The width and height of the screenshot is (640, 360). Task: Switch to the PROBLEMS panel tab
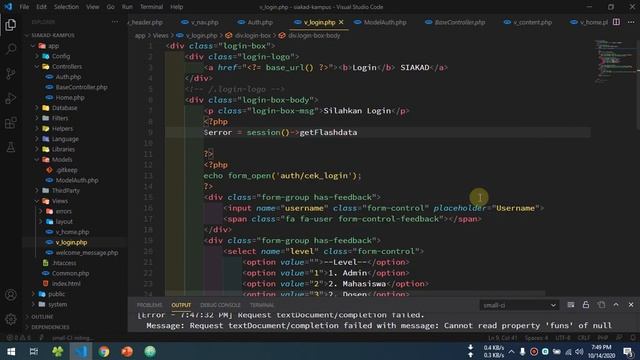(149, 305)
